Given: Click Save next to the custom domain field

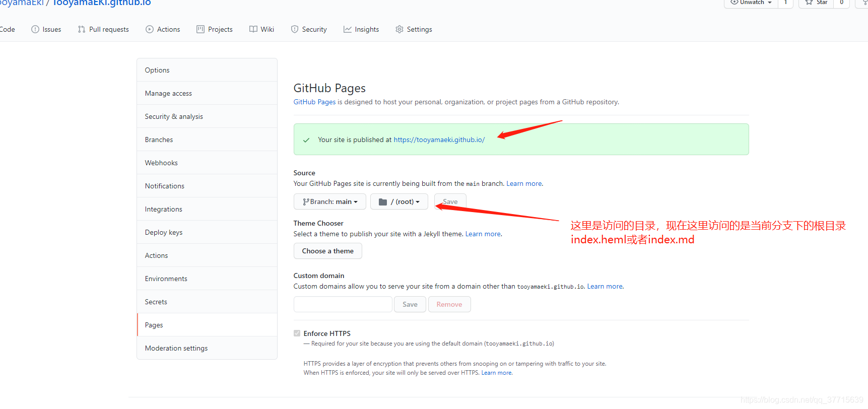Looking at the screenshot, I should coord(410,304).
